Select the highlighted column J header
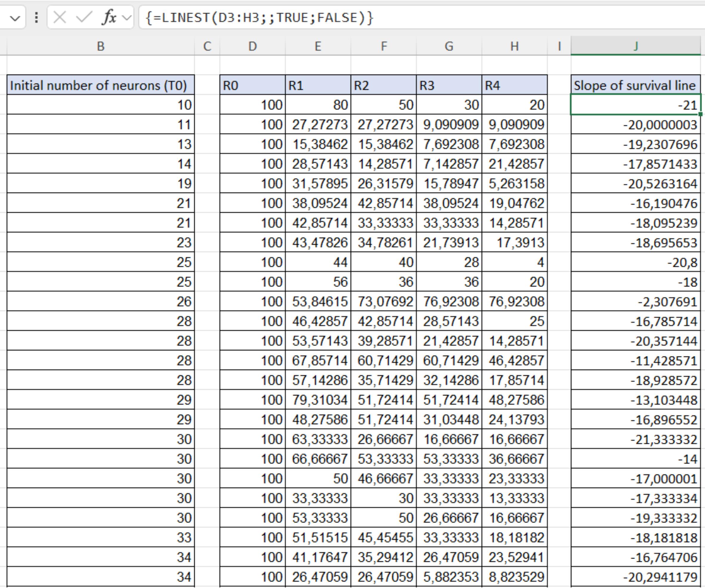The width and height of the screenshot is (705, 588). [635, 46]
